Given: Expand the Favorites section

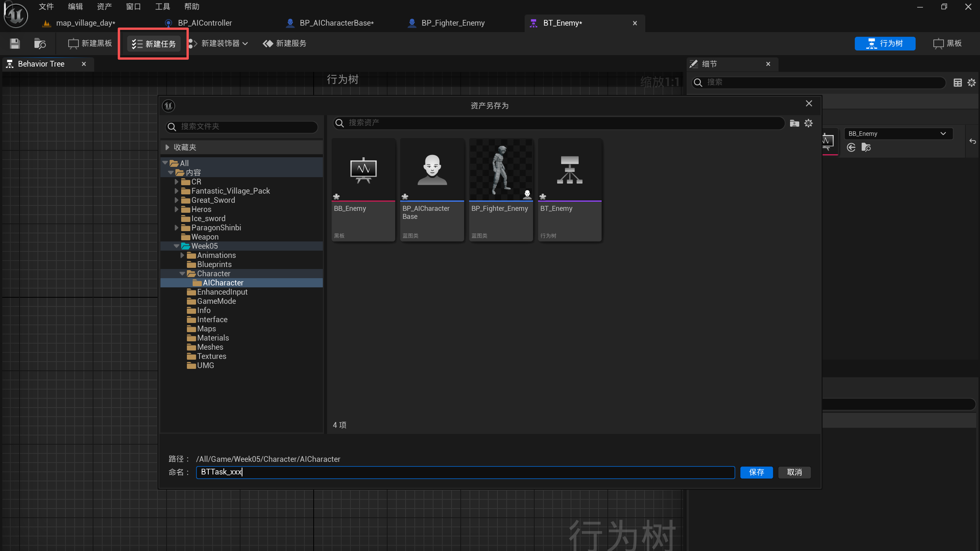Looking at the screenshot, I should point(167,147).
